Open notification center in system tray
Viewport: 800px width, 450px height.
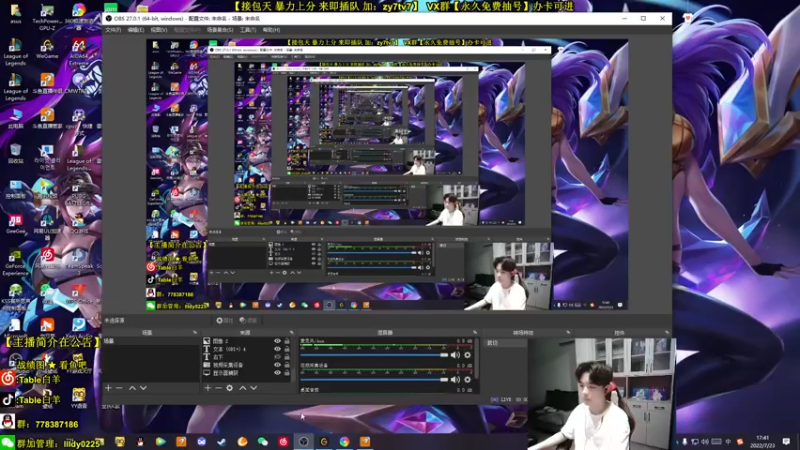pyautogui.click(x=786, y=442)
